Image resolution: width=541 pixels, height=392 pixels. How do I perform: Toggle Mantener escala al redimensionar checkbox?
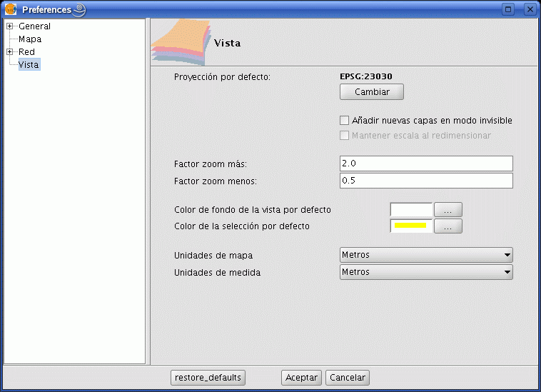tap(344, 135)
